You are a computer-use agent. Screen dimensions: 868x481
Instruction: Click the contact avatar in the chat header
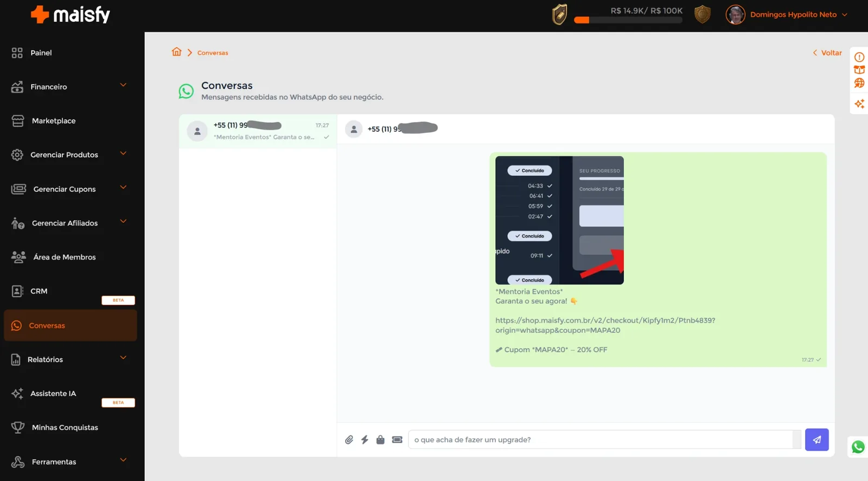354,129
